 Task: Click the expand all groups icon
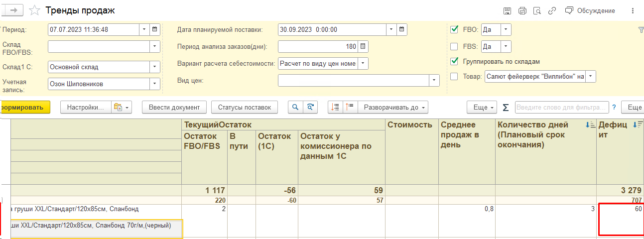coord(350,107)
